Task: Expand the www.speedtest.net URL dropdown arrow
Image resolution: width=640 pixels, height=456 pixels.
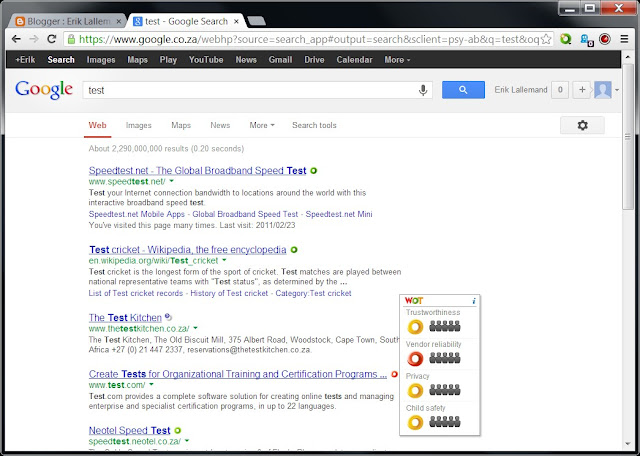Action: (x=171, y=181)
